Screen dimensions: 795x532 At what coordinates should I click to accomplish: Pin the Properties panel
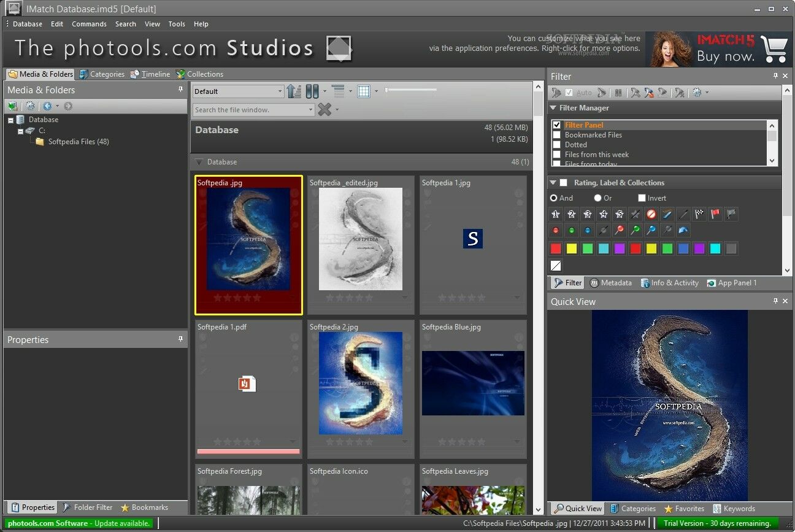[180, 339]
